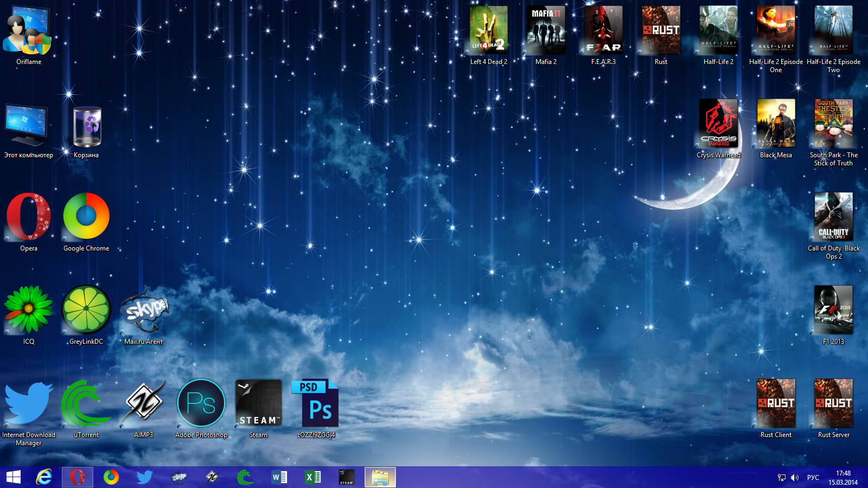868x488 pixels.
Task: Click the Twitter bird taskbar icon
Action: 145,477
